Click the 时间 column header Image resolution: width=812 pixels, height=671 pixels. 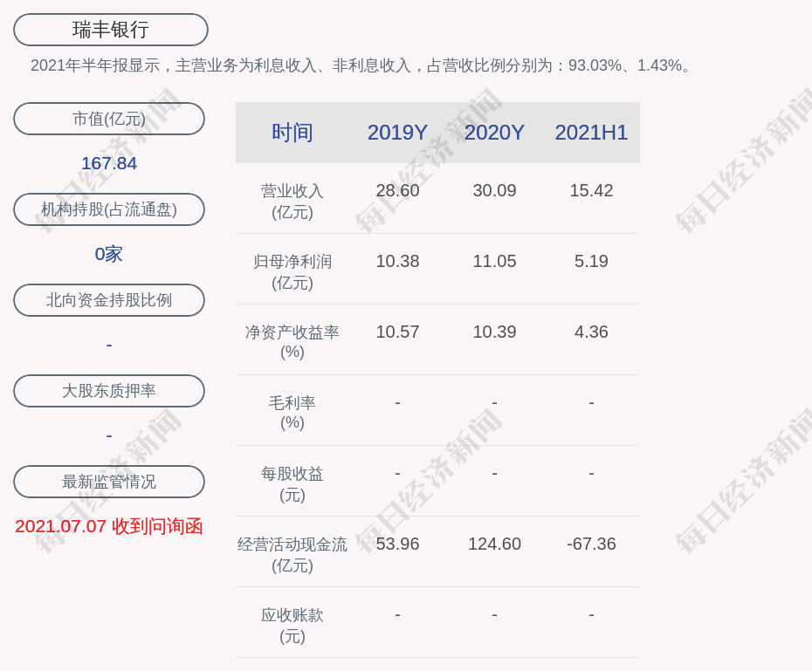[292, 133]
